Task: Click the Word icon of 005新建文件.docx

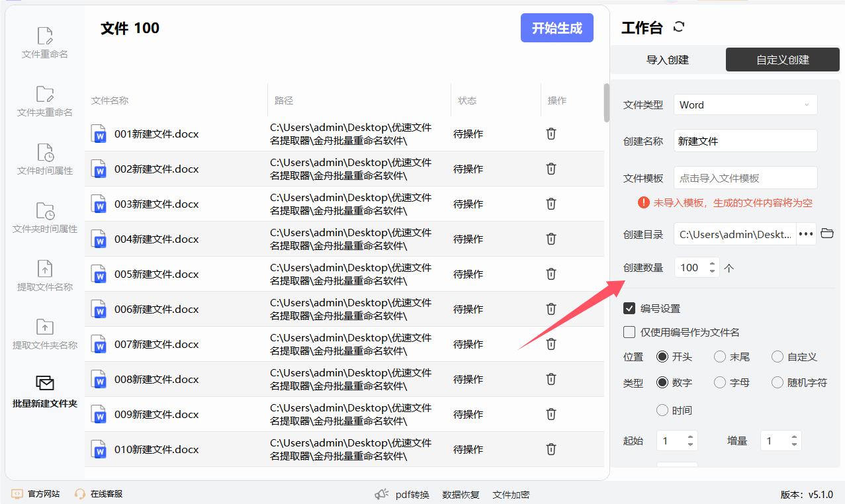Action: (99, 274)
